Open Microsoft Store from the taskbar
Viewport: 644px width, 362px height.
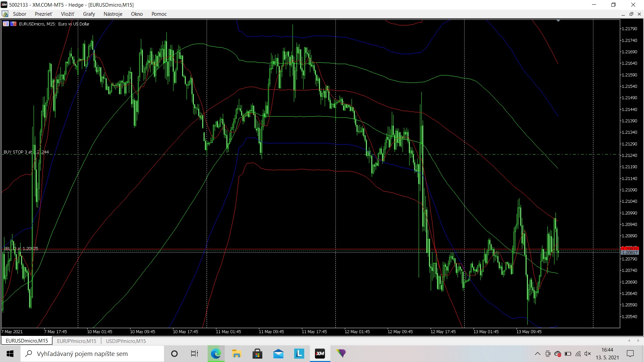click(x=257, y=354)
